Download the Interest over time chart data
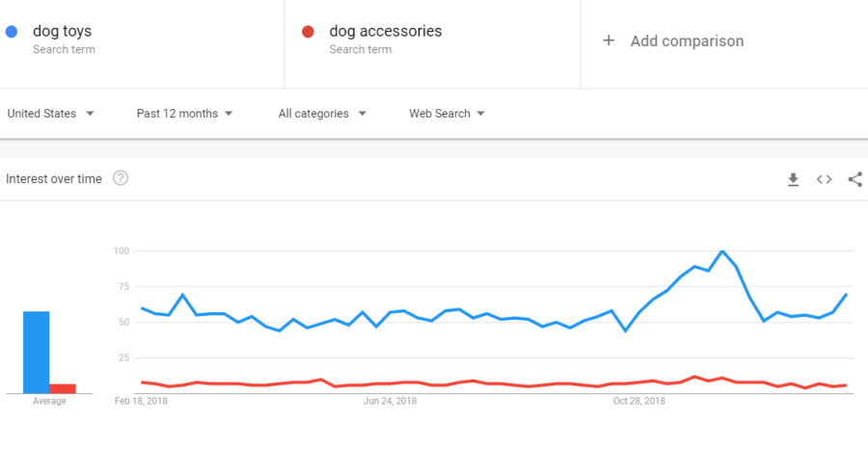This screenshot has width=868, height=449. pos(794,179)
